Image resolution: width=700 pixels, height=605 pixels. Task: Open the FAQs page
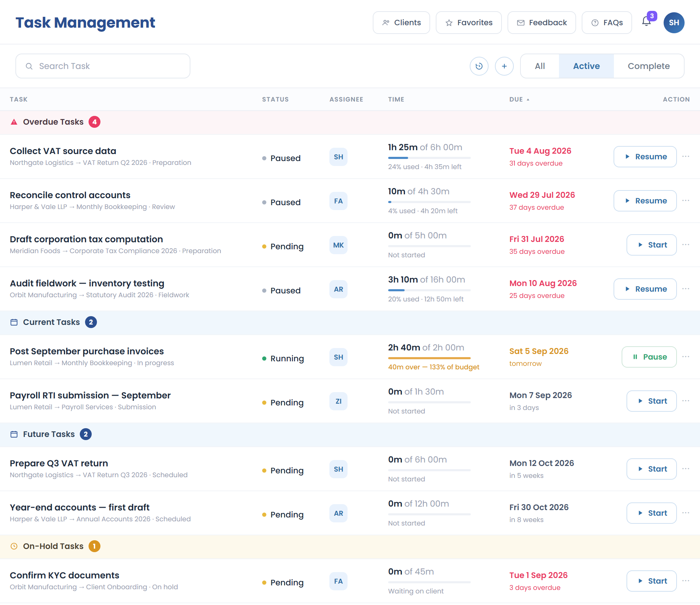point(607,23)
